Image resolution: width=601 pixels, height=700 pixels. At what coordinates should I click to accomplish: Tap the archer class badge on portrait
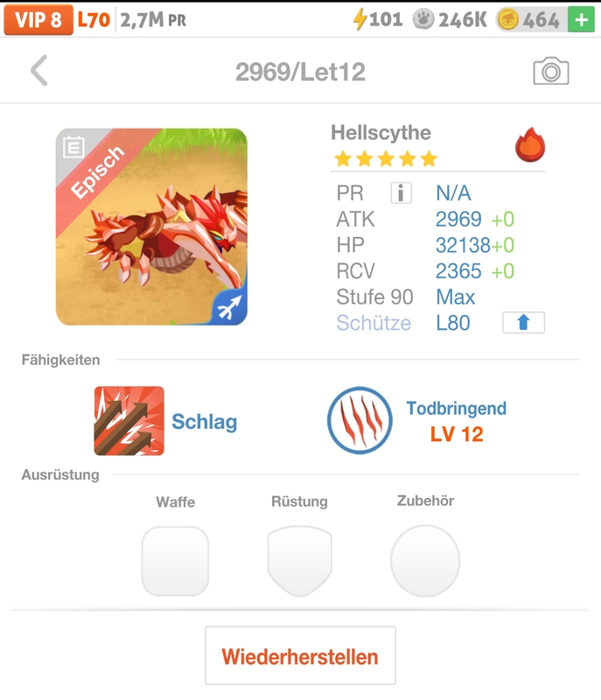(x=229, y=307)
